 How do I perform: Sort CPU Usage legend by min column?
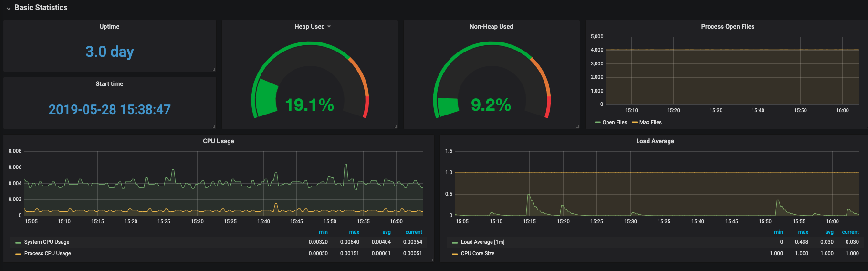323,232
